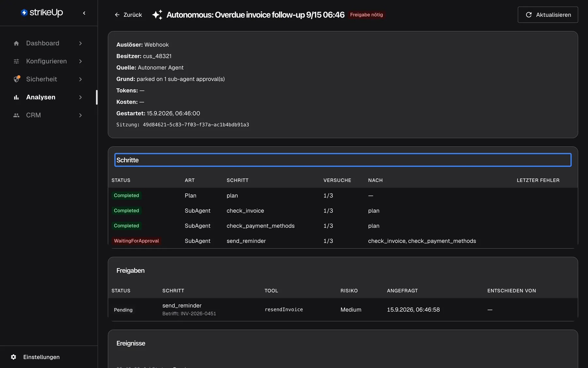Go back with the Zurück link
The width and height of the screenshot is (588, 368).
[x=128, y=15]
